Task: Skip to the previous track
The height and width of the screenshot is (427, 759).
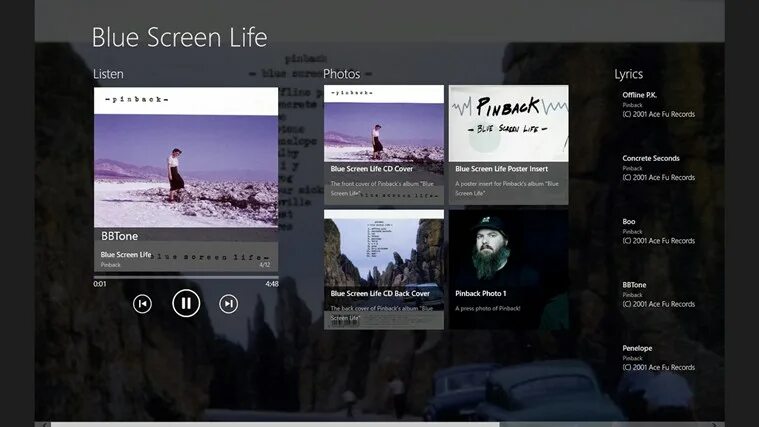Action: click(142, 304)
